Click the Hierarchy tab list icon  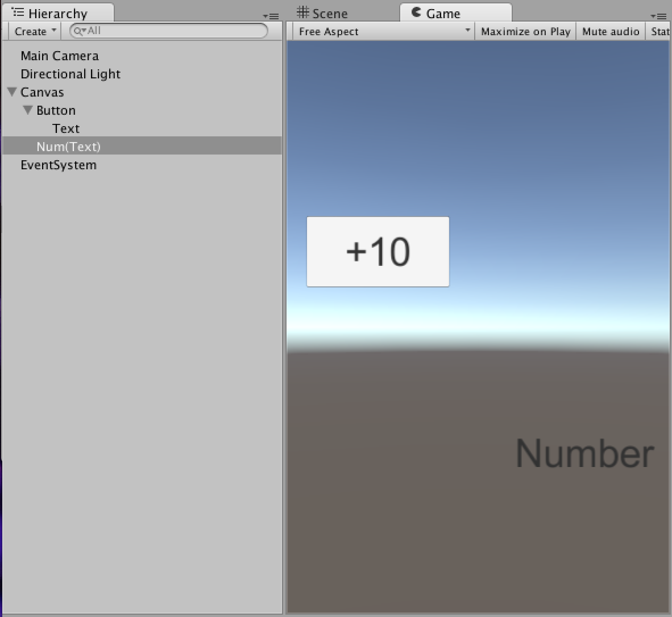(x=18, y=12)
